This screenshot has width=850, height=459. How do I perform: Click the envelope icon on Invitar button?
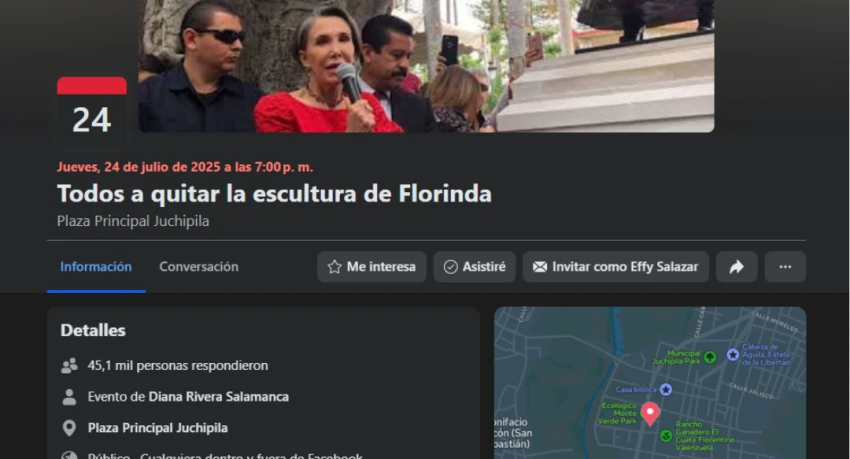(540, 267)
